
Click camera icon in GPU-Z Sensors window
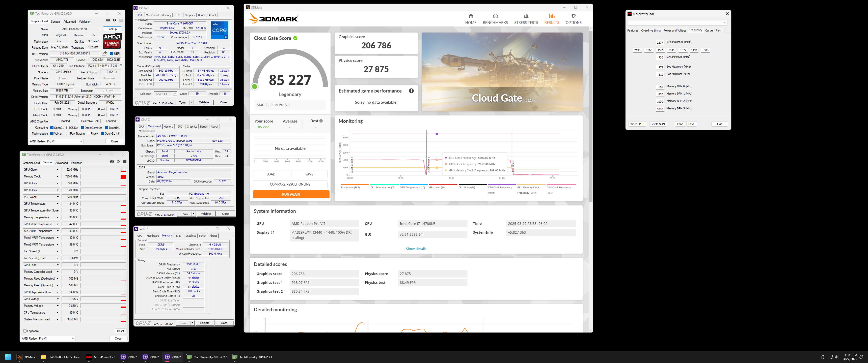click(112, 161)
